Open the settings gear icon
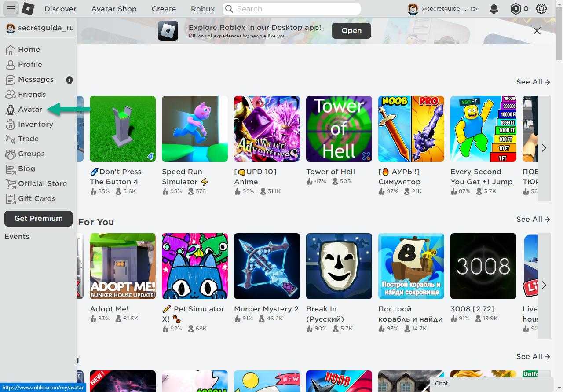This screenshot has width=563, height=392. point(541,9)
